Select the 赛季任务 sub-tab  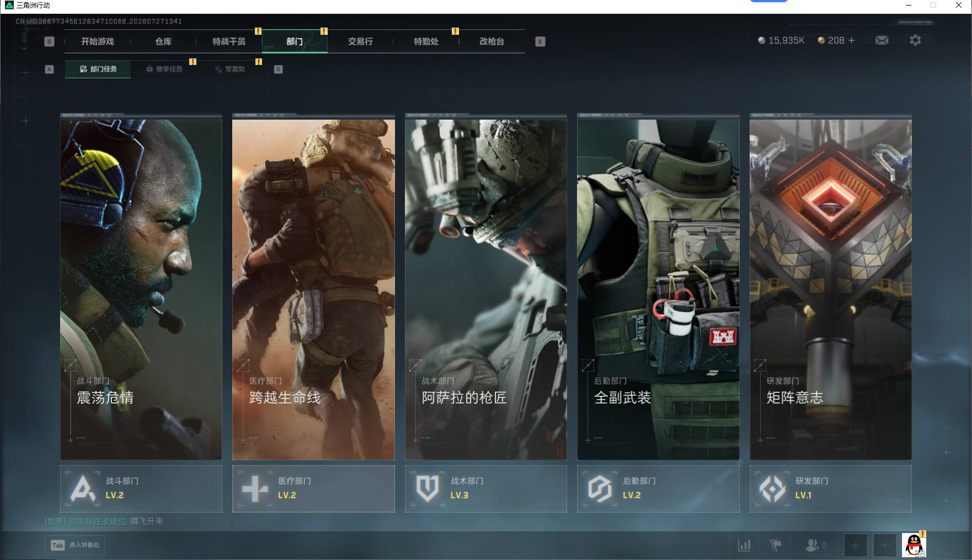(x=164, y=69)
